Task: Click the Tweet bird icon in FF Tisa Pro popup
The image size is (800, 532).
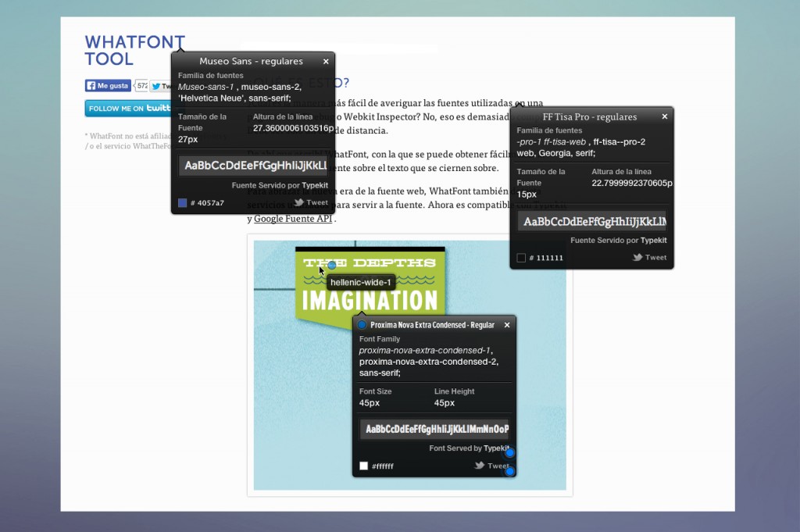Action: pyautogui.click(x=637, y=258)
